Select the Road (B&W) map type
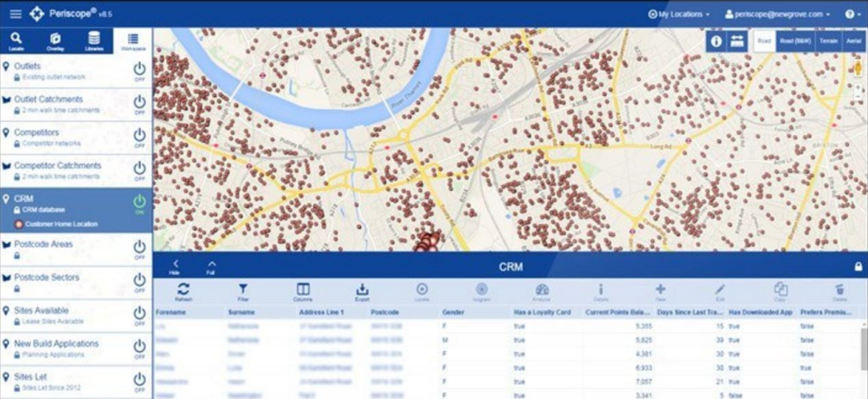This screenshot has height=399, width=868. (796, 41)
